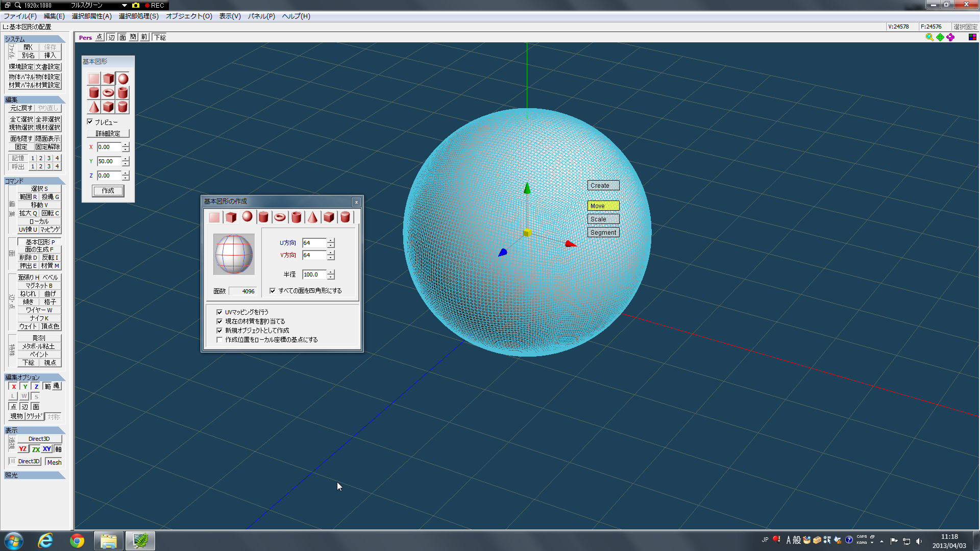Select the torus primitive in 基本図形 panel
Screen dimensions: 980x551
pyautogui.click(x=108, y=92)
